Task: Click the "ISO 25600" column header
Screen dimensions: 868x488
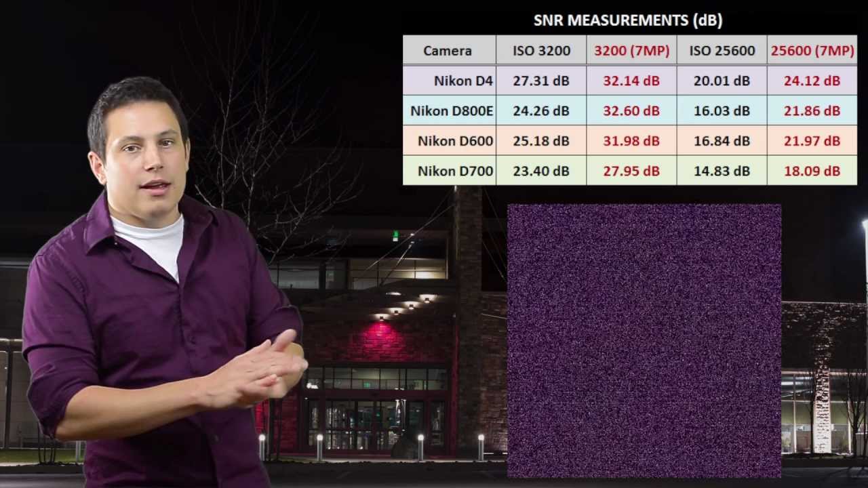Action: [722, 51]
